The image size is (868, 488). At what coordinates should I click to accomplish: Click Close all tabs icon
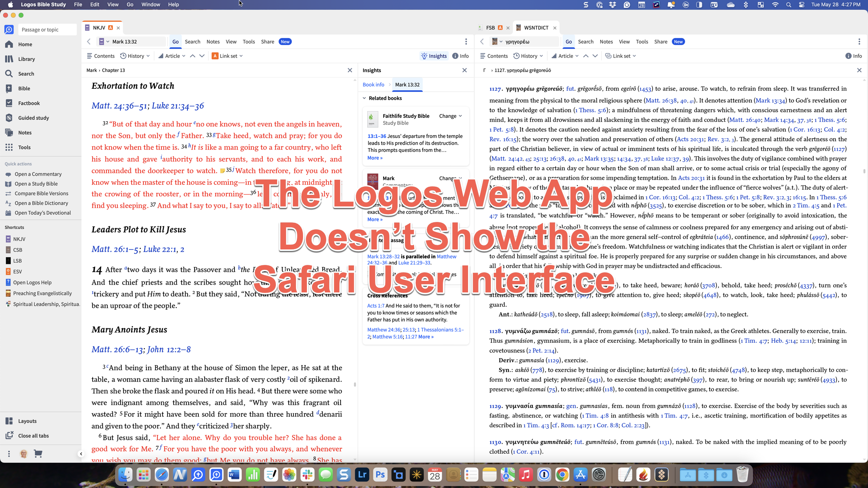coord(9,436)
